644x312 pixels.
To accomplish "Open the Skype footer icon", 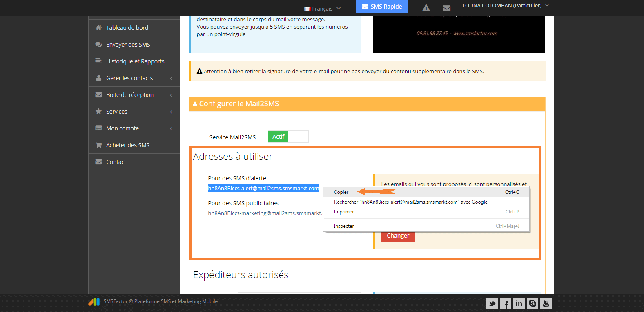I will pos(533,303).
